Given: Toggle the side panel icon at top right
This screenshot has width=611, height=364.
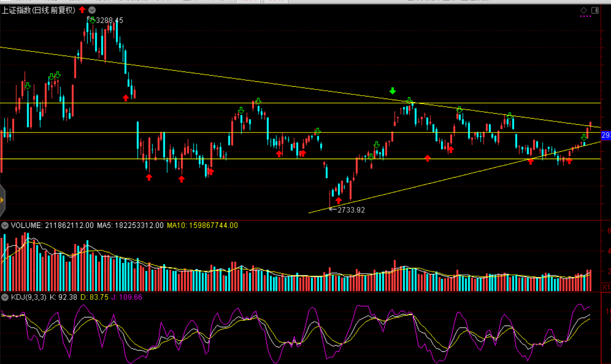Looking at the screenshot, I should tap(595, 10).
